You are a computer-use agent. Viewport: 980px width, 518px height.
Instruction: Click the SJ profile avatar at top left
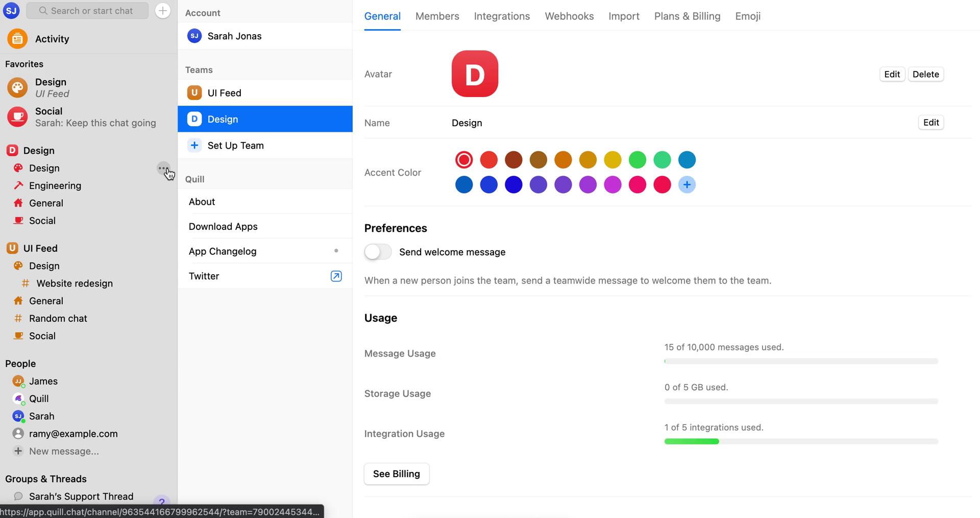[x=11, y=10]
